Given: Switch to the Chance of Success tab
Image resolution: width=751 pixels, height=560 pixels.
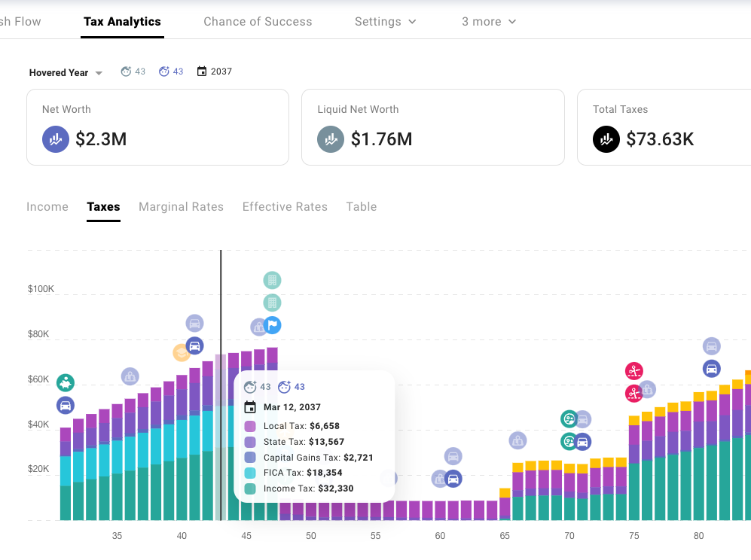Looking at the screenshot, I should 258,22.
